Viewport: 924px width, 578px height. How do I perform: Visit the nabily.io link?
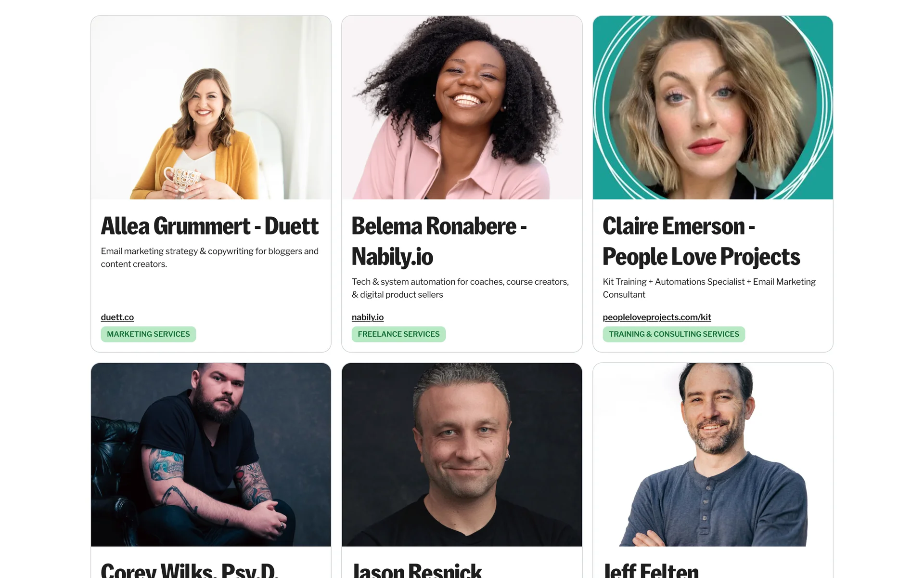click(x=368, y=317)
